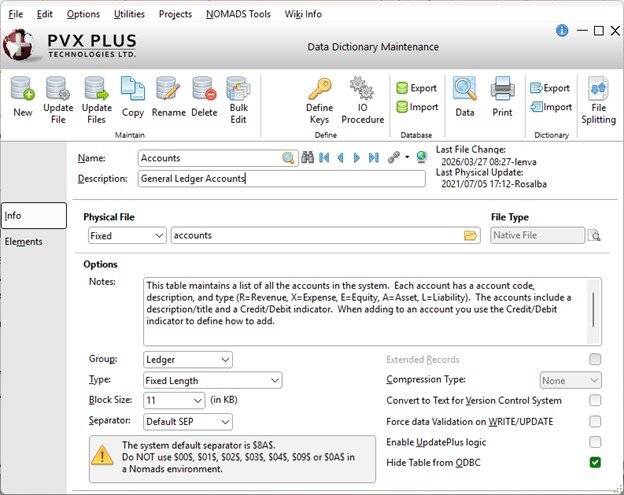The width and height of the screenshot is (624, 495).
Task: Click the File Splitting icon
Action: (598, 90)
